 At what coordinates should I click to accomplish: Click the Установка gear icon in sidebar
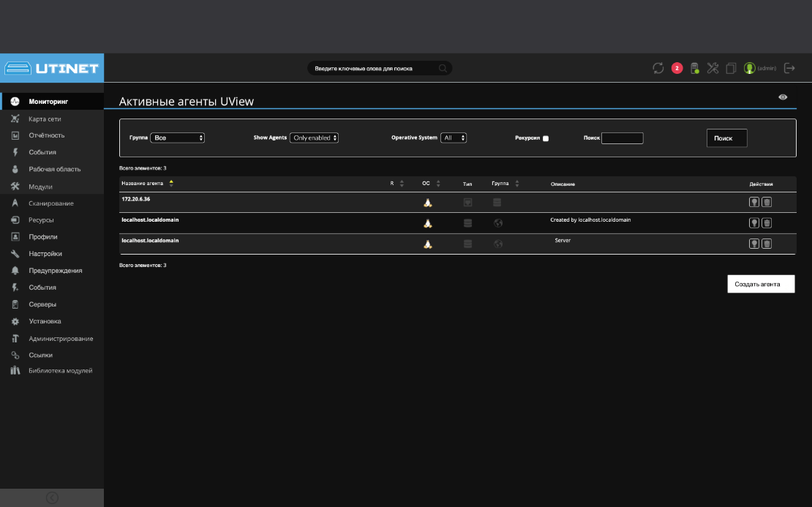tap(15, 321)
